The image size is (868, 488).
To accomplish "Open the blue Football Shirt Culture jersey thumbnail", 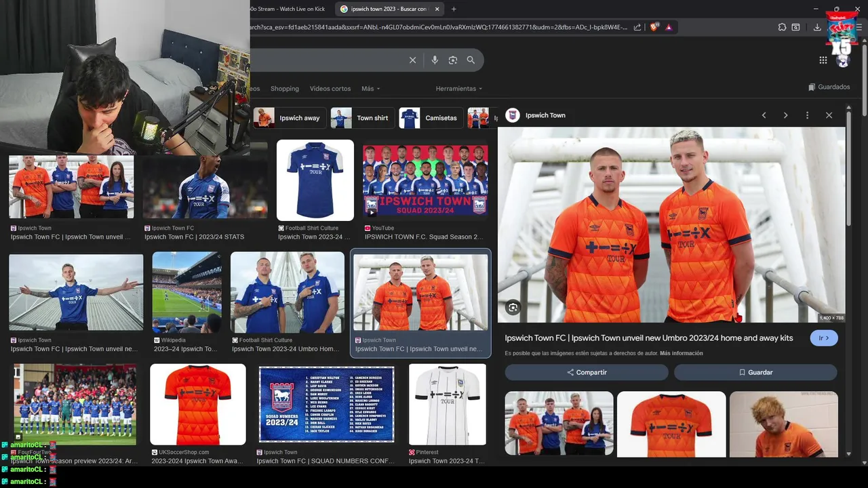I will point(315,180).
